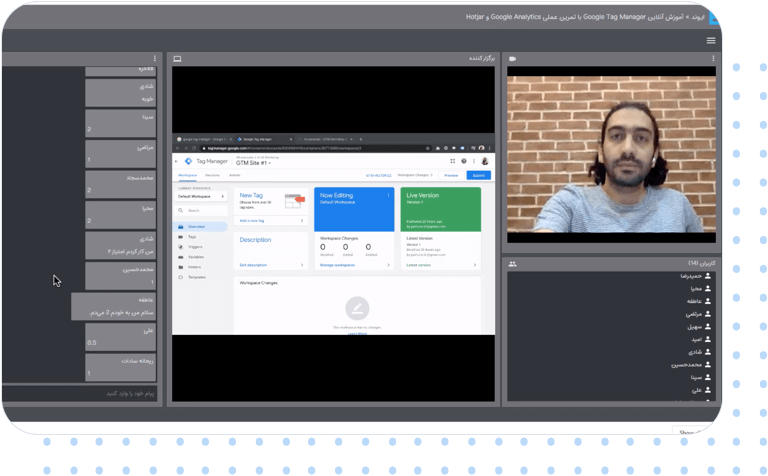The height and width of the screenshot is (476, 768).
Task: Open the chat panel three-dot menu
Action: pyautogui.click(x=155, y=58)
